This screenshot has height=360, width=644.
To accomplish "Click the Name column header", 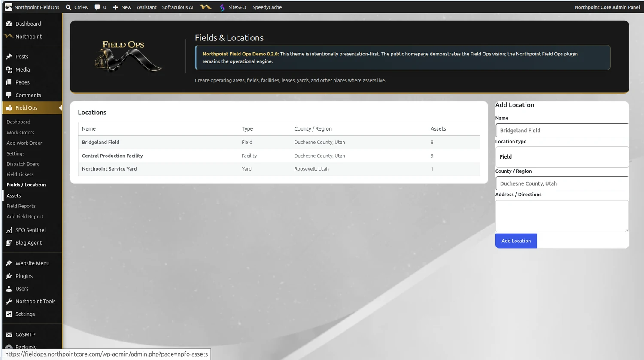I will click(x=89, y=129).
